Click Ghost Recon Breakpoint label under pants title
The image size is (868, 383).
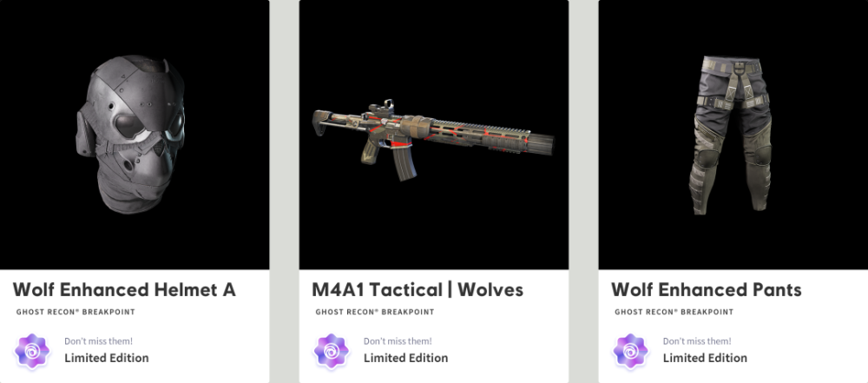674,312
